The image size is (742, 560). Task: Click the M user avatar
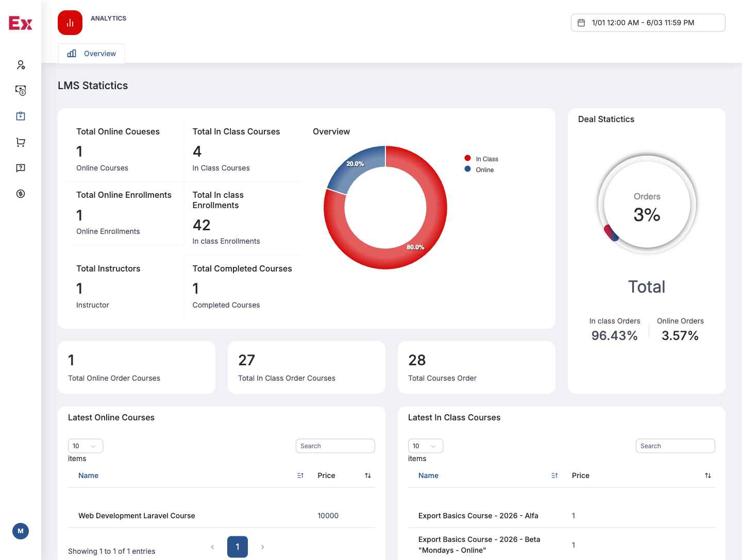pyautogui.click(x=21, y=531)
